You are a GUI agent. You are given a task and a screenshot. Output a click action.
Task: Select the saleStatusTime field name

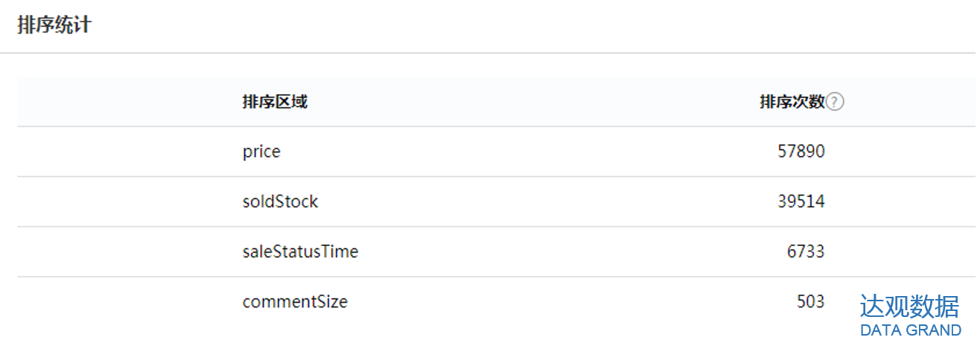pos(300,252)
